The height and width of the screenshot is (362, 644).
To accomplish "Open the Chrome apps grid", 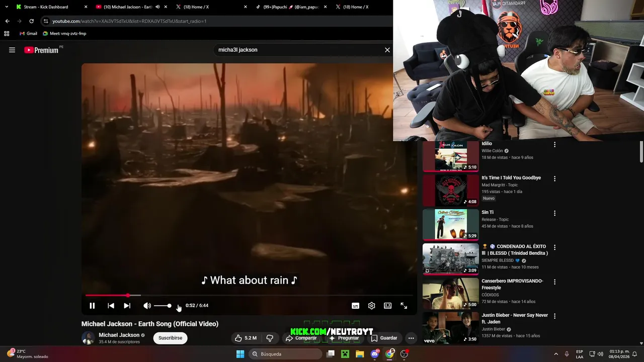I will pyautogui.click(x=7, y=34).
